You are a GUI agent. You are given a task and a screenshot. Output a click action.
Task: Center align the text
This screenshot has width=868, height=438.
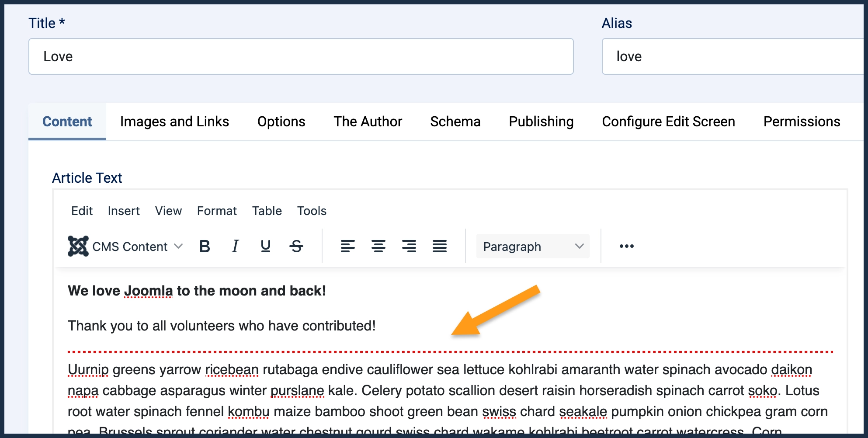378,247
